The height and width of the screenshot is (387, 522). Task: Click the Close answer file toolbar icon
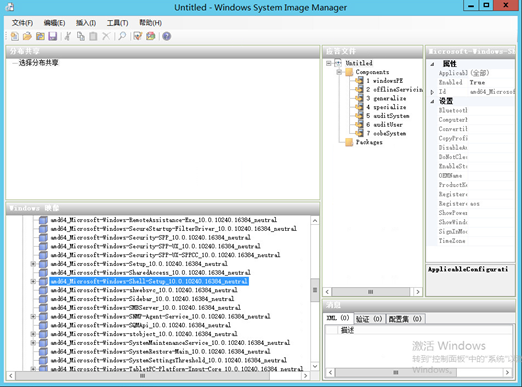click(40, 36)
